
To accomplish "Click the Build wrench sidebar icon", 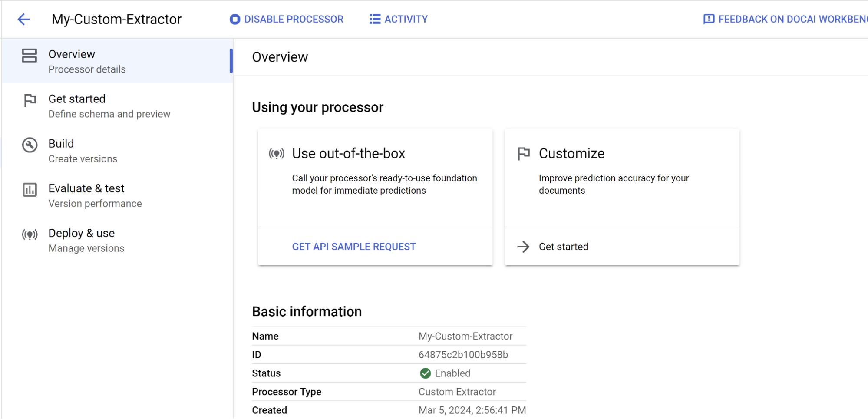I will (30, 145).
